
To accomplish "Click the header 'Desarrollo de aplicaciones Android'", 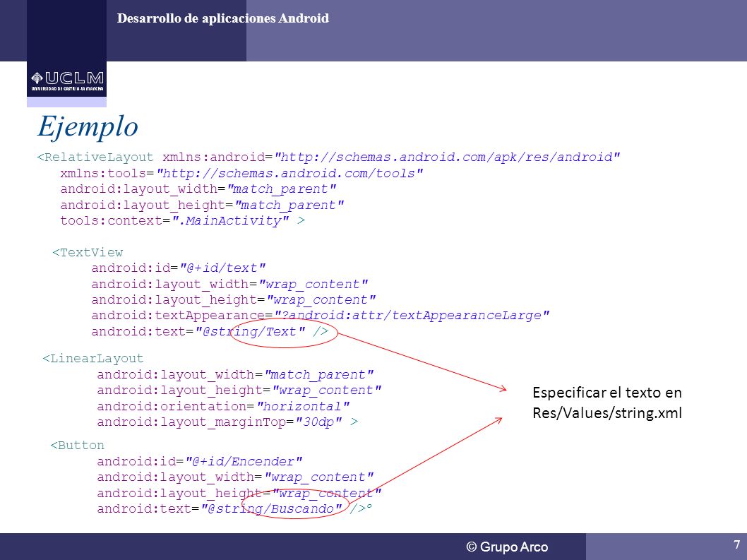I will [x=223, y=18].
